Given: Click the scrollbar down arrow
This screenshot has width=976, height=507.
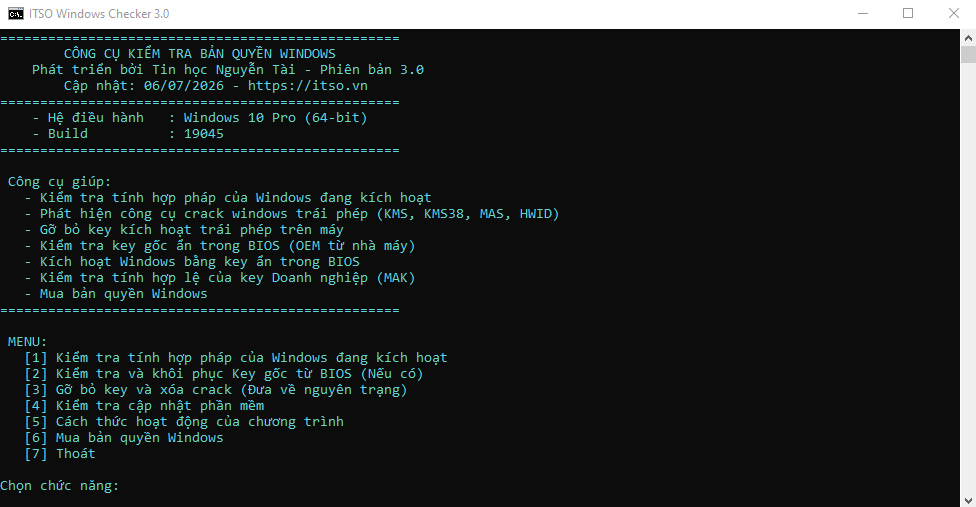Looking at the screenshot, I should (x=968, y=500).
